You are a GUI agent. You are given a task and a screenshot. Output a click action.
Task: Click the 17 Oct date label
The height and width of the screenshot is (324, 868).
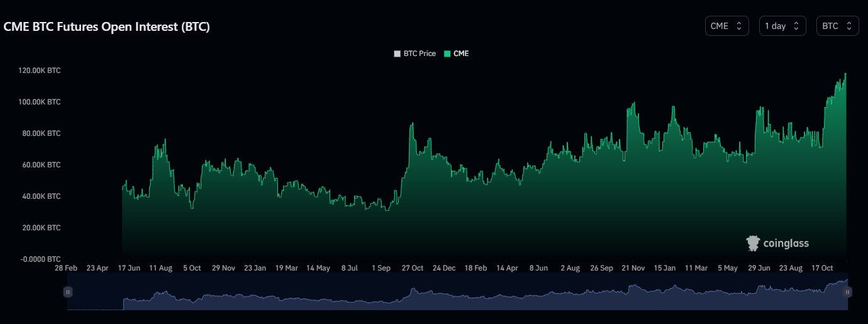tap(822, 268)
